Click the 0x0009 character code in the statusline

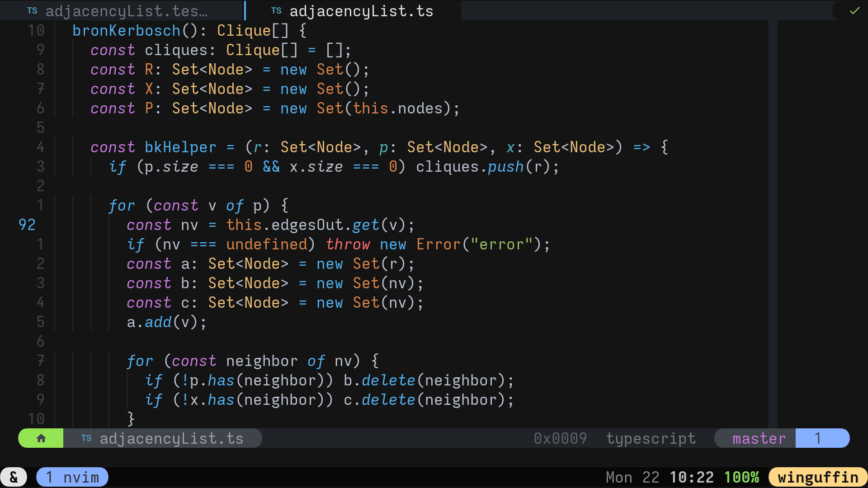560,438
